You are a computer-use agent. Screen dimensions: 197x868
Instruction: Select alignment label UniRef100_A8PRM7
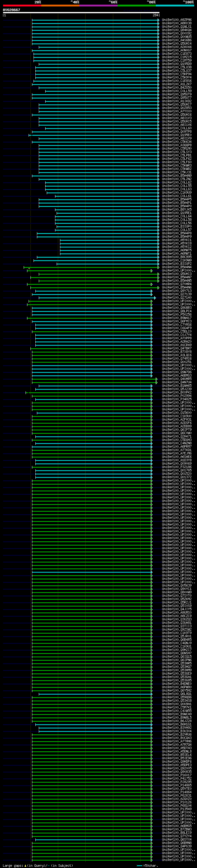tap(177, 447)
